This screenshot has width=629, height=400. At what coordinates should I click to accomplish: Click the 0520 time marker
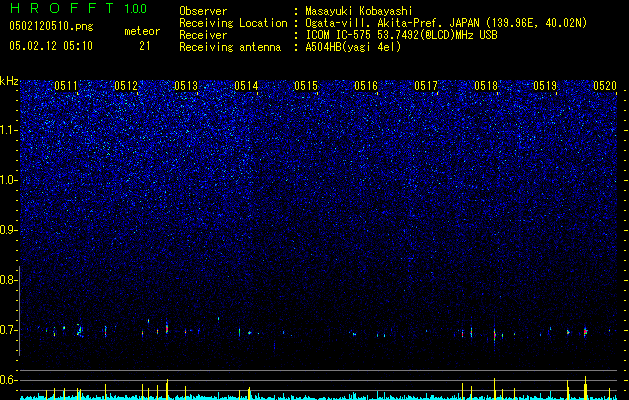coord(605,86)
